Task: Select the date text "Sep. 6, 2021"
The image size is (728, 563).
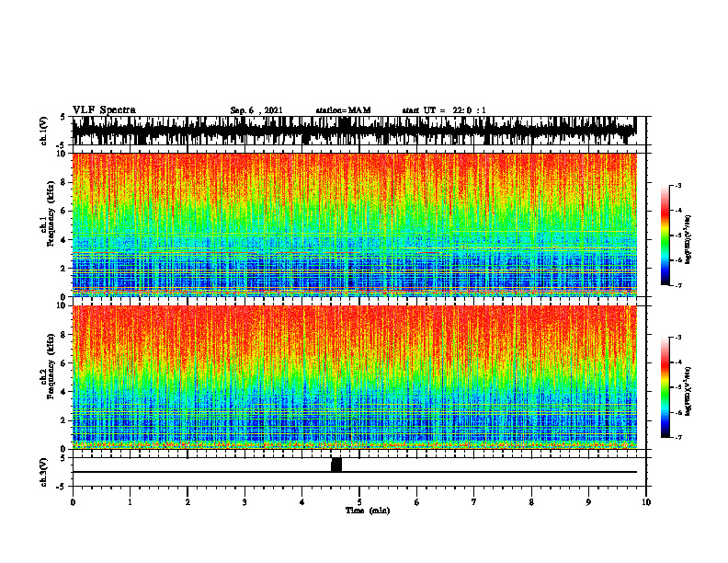Action: [256, 110]
